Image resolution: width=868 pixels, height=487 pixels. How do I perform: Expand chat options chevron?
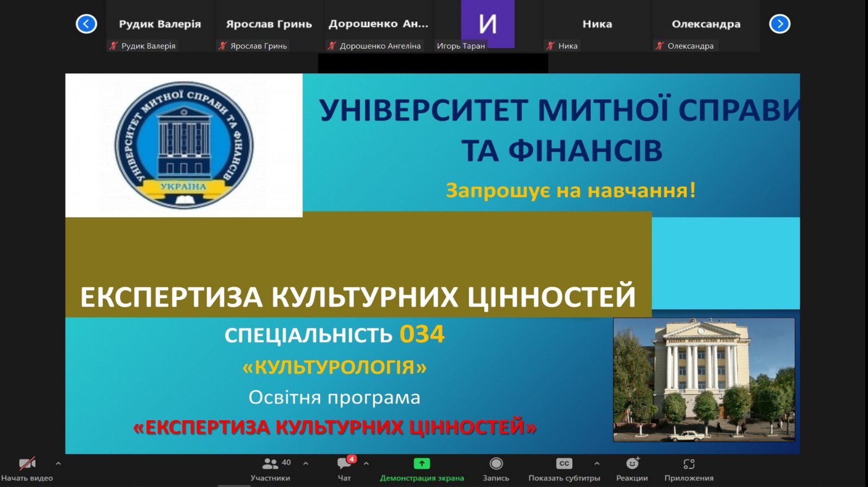tap(366, 464)
